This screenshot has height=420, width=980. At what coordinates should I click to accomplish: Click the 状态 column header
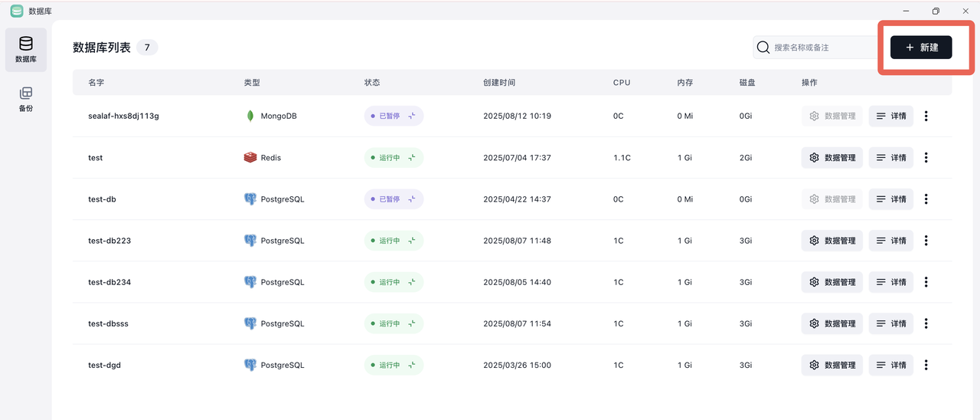point(372,82)
